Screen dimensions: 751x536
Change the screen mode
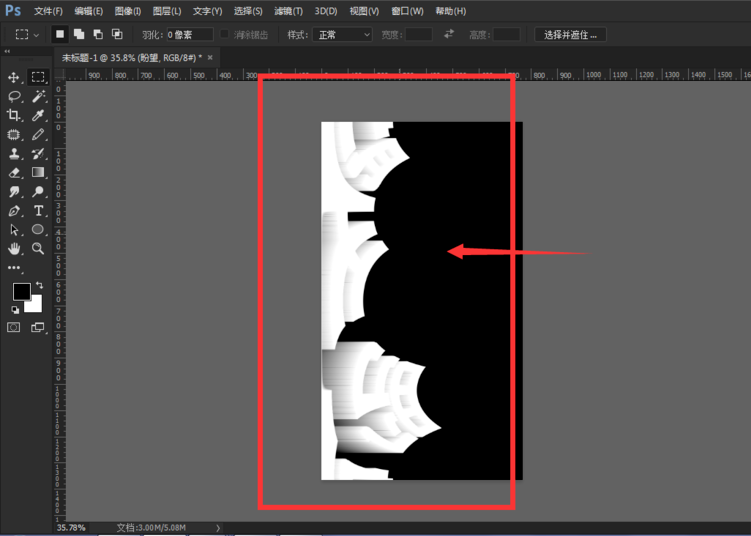pos(37,328)
